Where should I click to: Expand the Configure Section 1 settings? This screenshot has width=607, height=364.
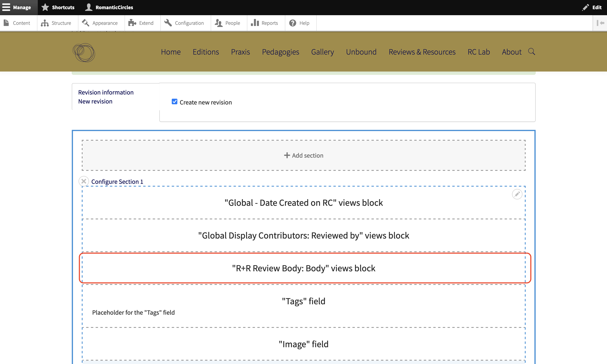[117, 181]
